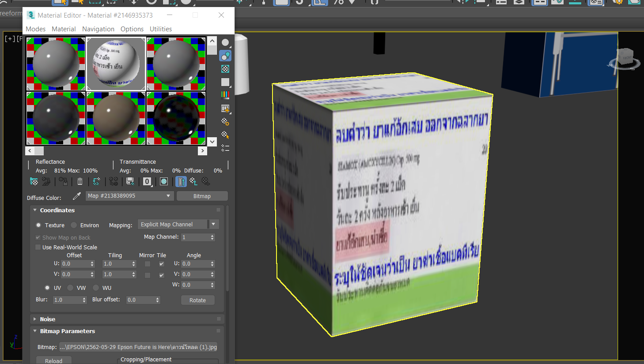Expand the Noise rollout
Screen dimensions: 644x364
click(x=47, y=319)
